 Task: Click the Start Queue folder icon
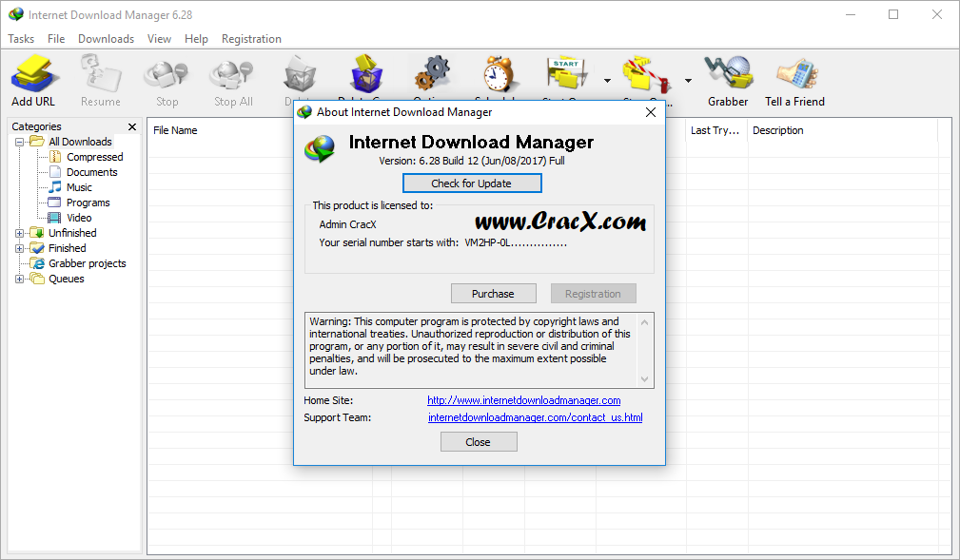(x=567, y=73)
